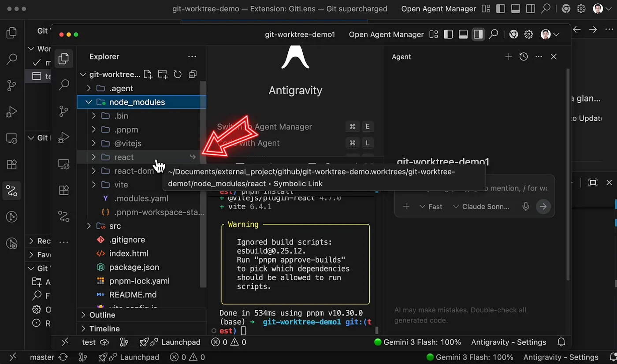
Task: Toggle bottom panel in back window title bar
Action: point(516,9)
